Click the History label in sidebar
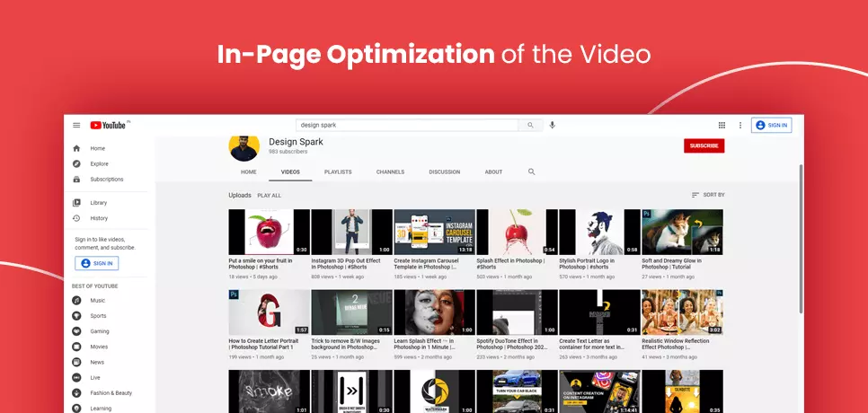This screenshot has height=413, width=868. 99,218
